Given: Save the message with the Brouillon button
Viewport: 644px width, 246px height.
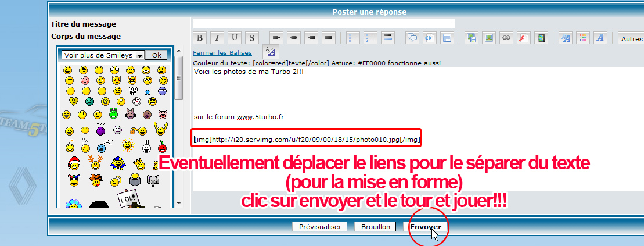Looking at the screenshot, I should point(375,227).
